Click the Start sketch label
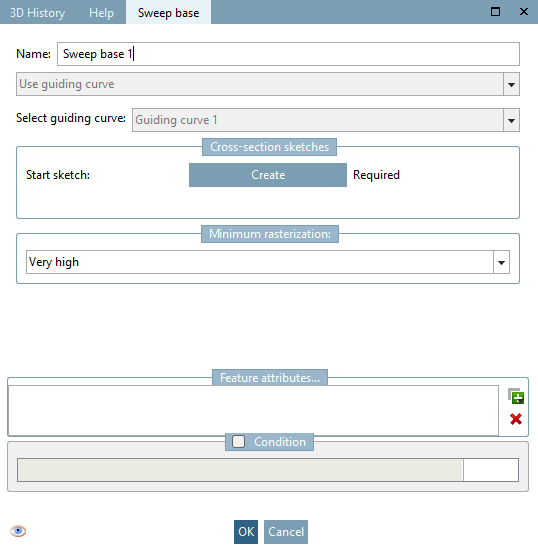This screenshot has height=553, width=538. [58, 175]
